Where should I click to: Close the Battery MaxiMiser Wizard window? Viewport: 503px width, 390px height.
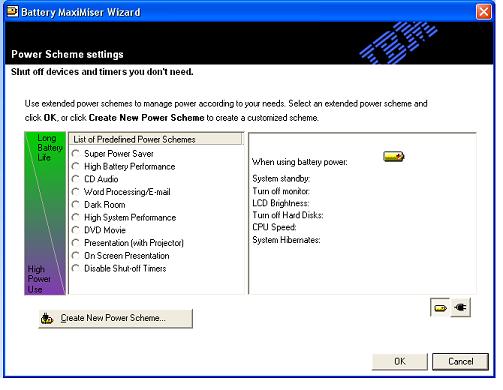484,12
